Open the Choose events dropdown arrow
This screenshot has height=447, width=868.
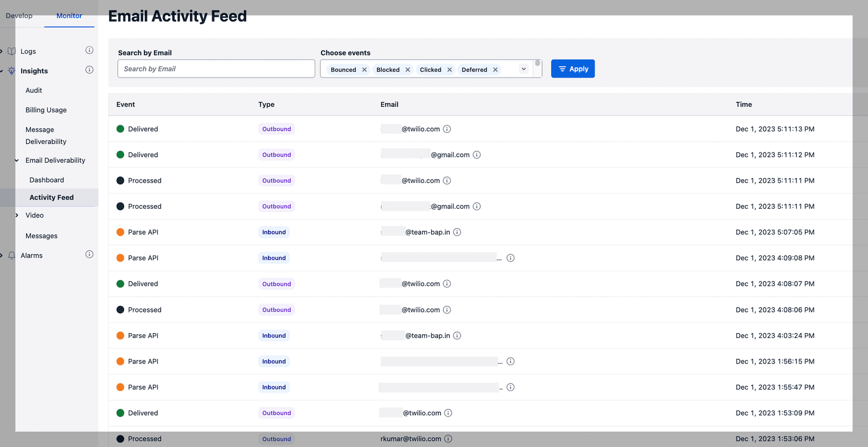tap(524, 69)
